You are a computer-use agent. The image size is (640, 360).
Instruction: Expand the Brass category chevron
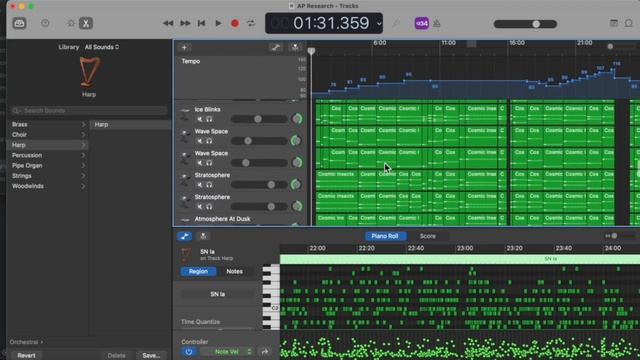[x=83, y=124]
